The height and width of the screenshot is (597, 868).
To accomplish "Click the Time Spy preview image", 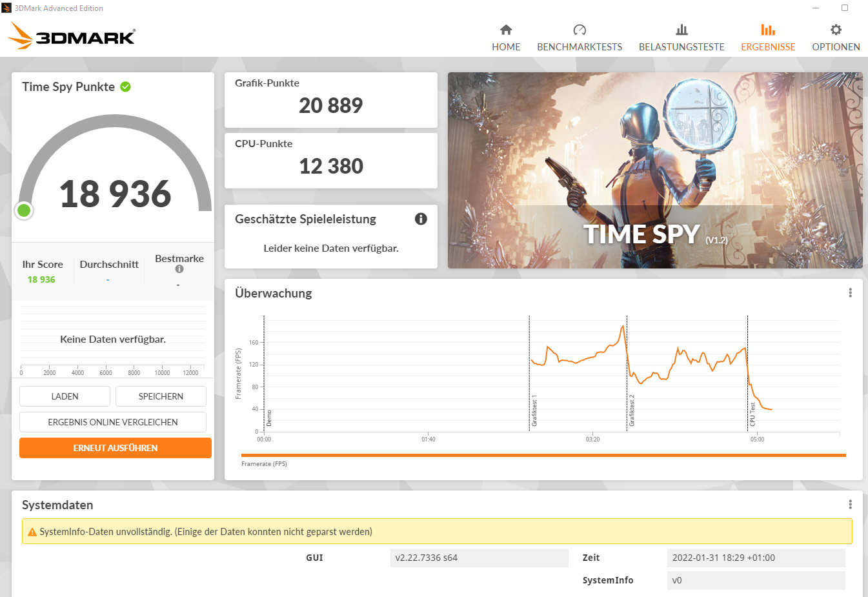I will 655,170.
